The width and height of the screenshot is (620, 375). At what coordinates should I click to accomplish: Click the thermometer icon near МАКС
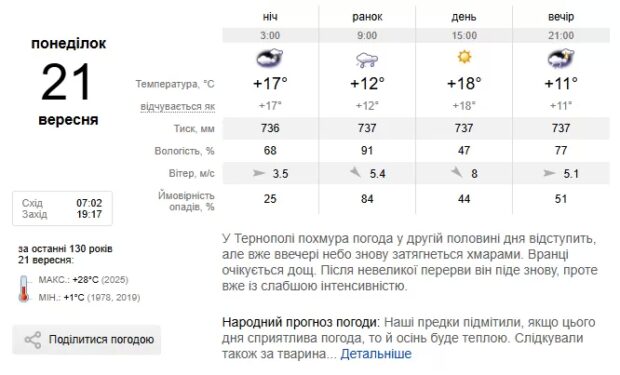point(24,288)
